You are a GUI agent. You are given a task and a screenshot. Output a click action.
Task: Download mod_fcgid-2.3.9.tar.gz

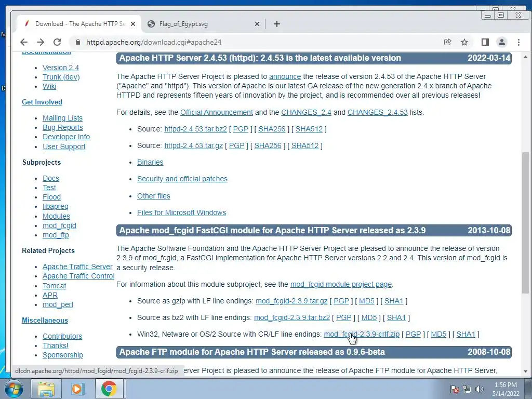click(291, 301)
